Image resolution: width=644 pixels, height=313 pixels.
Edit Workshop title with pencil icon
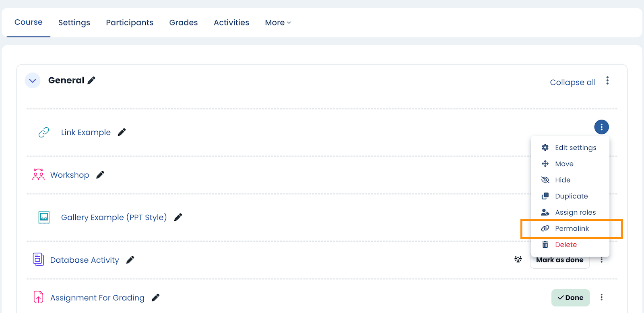(x=100, y=175)
